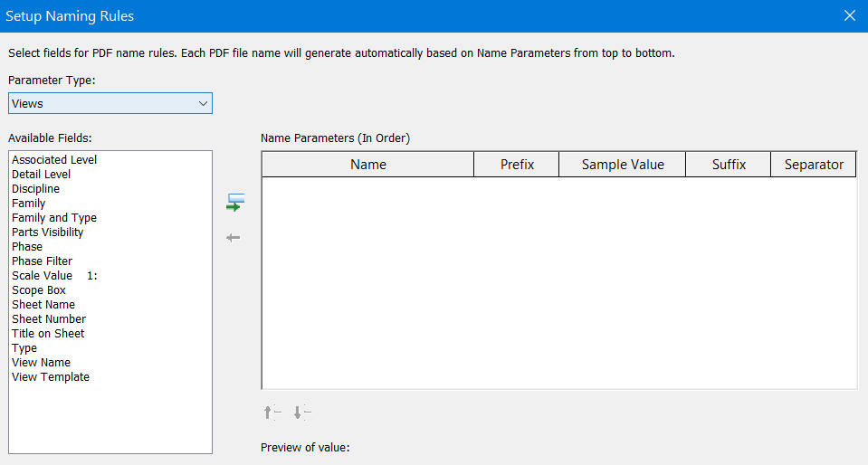Close the Setup Naming Rules dialog
The height and width of the screenshot is (465, 868).
tap(850, 15)
